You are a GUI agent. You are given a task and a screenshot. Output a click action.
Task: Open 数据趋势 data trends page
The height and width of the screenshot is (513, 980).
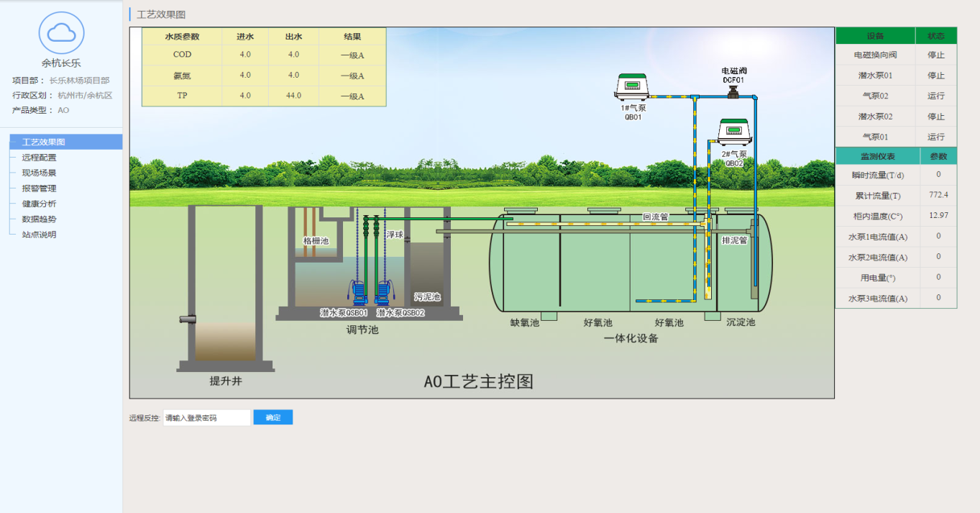[39, 219]
